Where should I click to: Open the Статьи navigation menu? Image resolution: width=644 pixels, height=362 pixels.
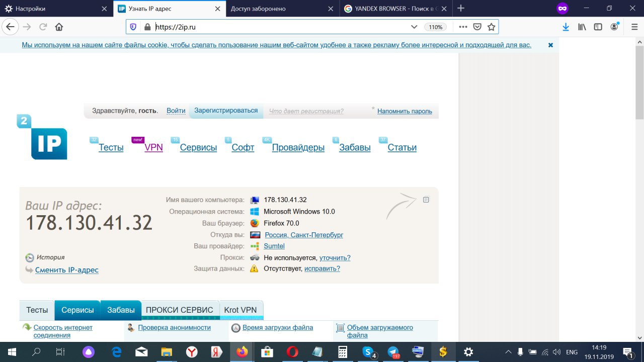click(402, 147)
